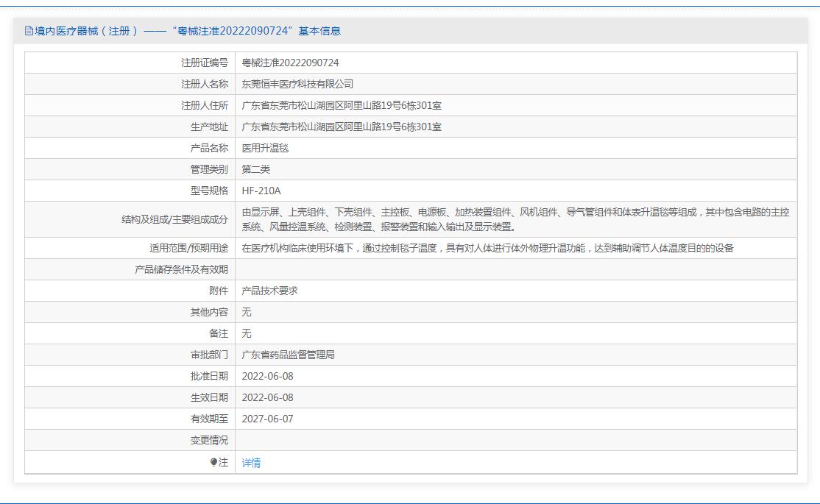
Task: Click the 生产地址 address value
Action: pyautogui.click(x=342, y=127)
